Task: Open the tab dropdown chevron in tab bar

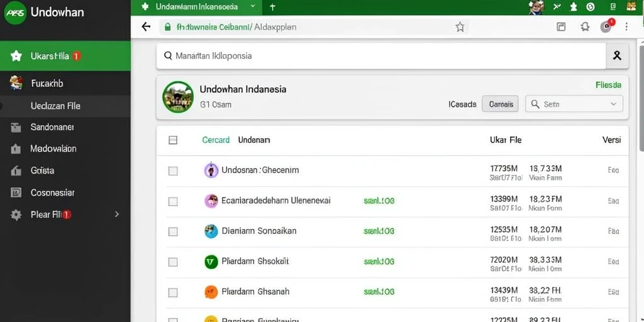Action: [x=253, y=6]
